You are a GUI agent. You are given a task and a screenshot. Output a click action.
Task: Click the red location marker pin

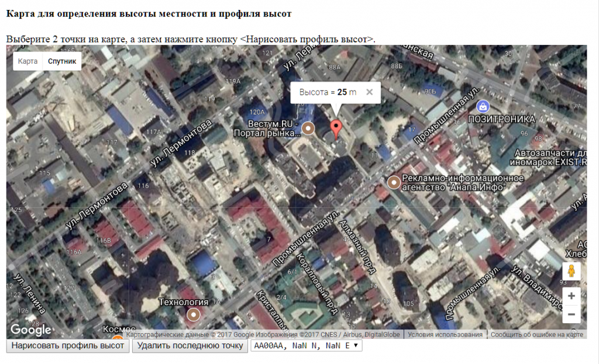(336, 128)
